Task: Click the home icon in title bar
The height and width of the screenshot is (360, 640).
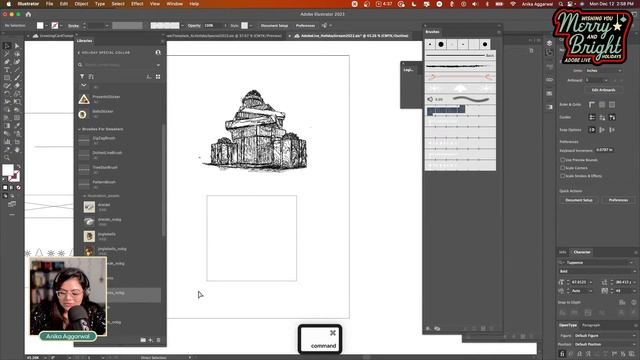Action: (28, 14)
